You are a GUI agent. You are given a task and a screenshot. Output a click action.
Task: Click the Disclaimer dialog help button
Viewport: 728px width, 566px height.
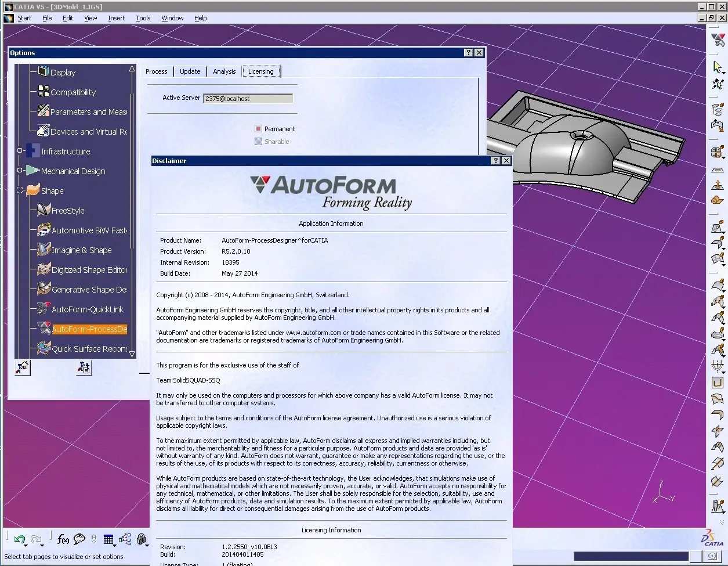pyautogui.click(x=495, y=161)
